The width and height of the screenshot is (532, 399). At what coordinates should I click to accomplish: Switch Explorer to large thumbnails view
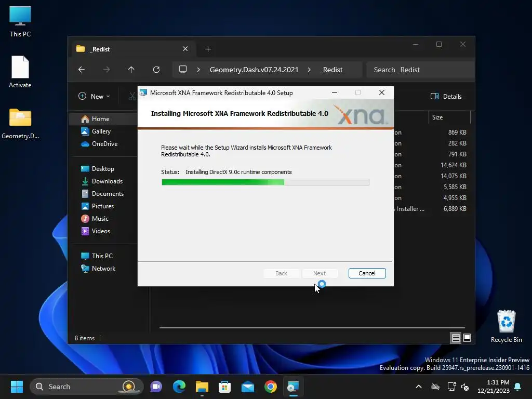coord(467,338)
